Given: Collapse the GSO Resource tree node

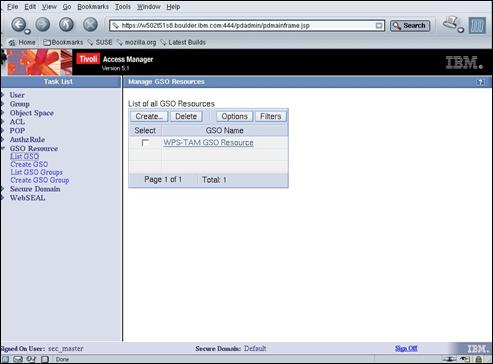Looking at the screenshot, I should point(2,149).
